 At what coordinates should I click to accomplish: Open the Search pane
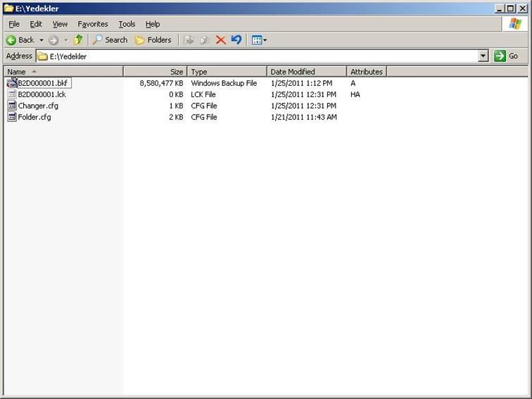(110, 40)
